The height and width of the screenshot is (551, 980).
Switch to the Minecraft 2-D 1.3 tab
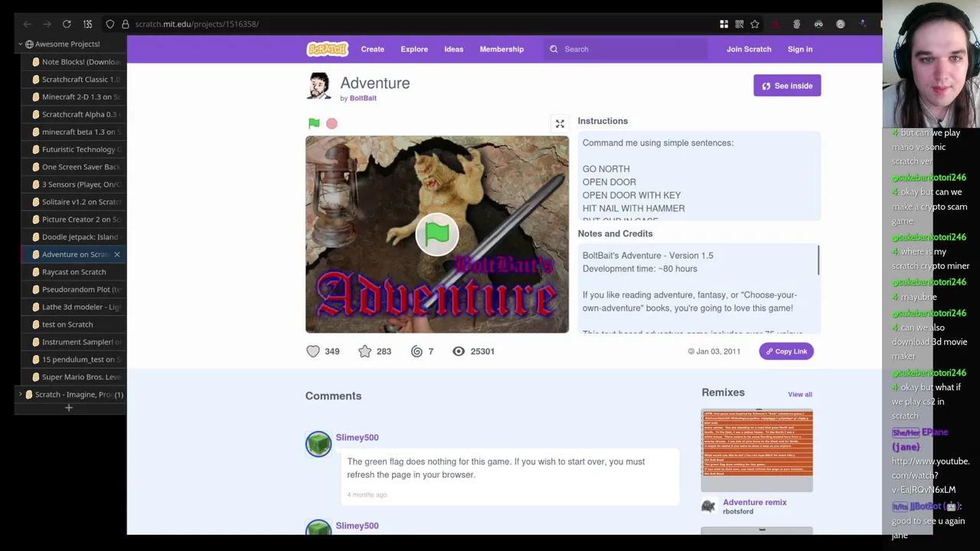[74, 97]
